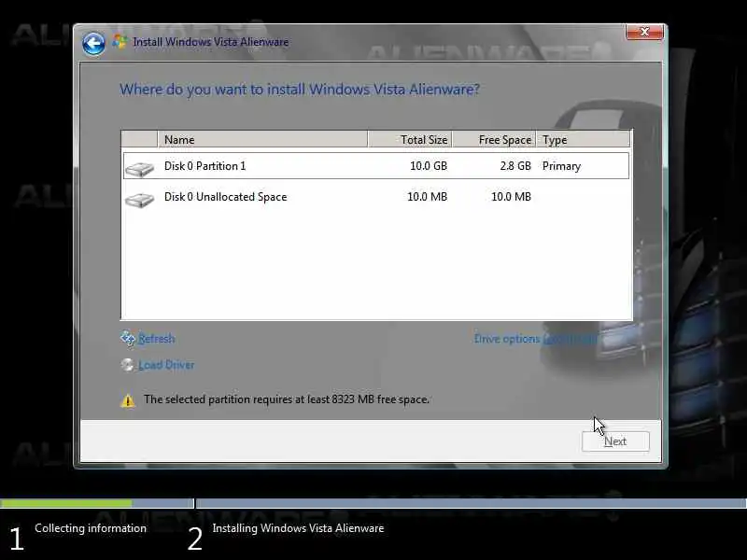Viewport: 747px width, 560px height.
Task: Close the installer window
Action: point(644,32)
